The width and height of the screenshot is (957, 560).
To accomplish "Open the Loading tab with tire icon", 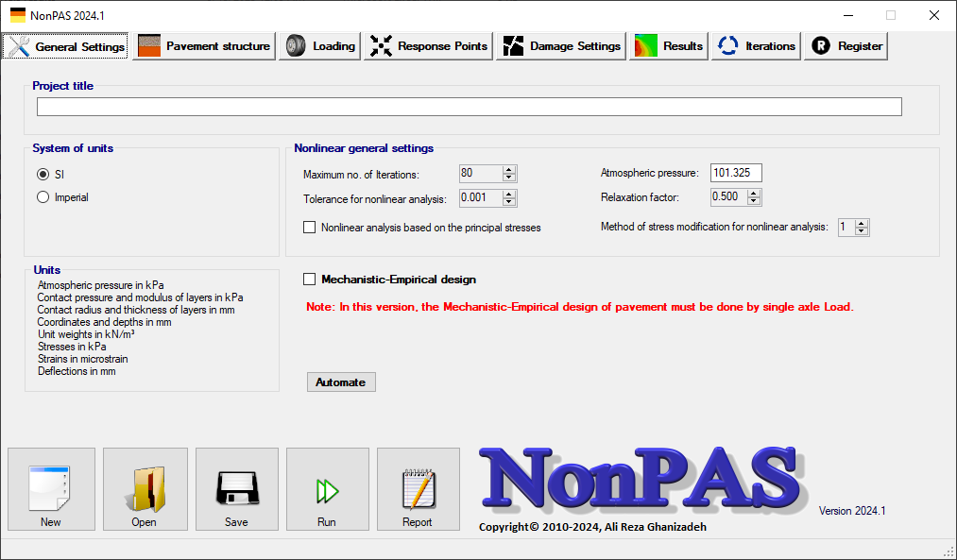I will click(x=319, y=46).
